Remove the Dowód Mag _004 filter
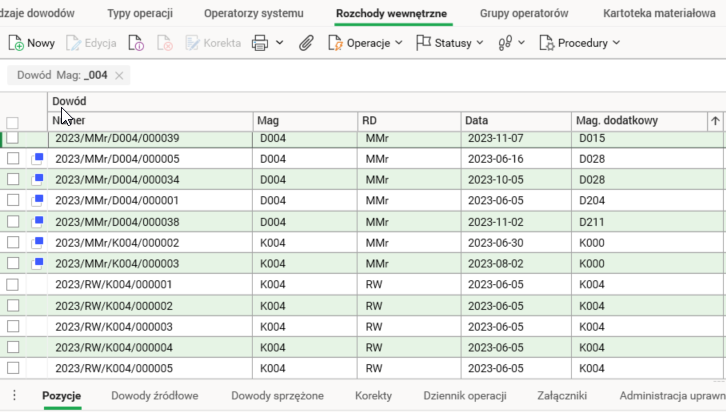 coord(119,75)
